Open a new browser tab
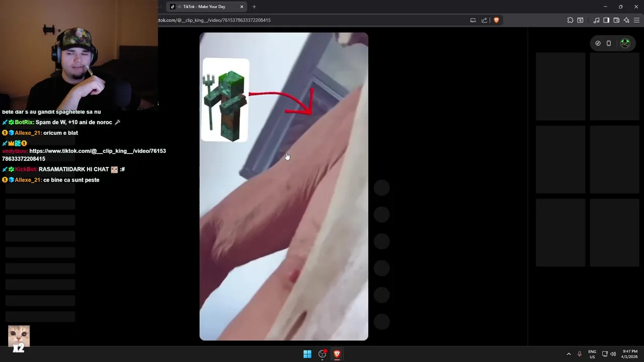 pos(254,7)
